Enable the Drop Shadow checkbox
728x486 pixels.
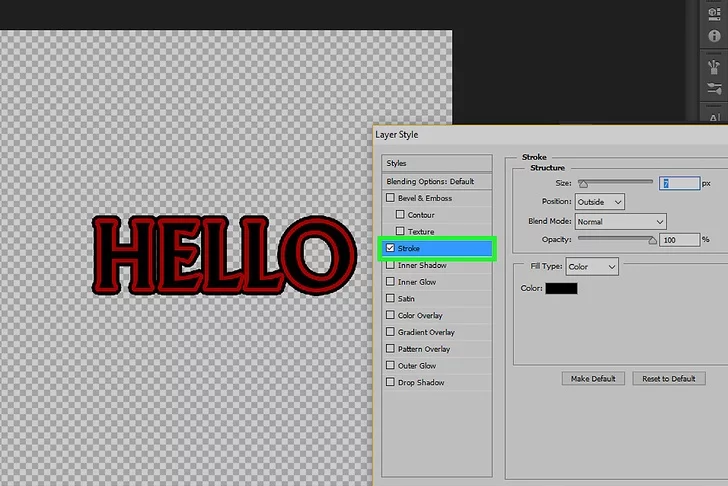coord(391,383)
